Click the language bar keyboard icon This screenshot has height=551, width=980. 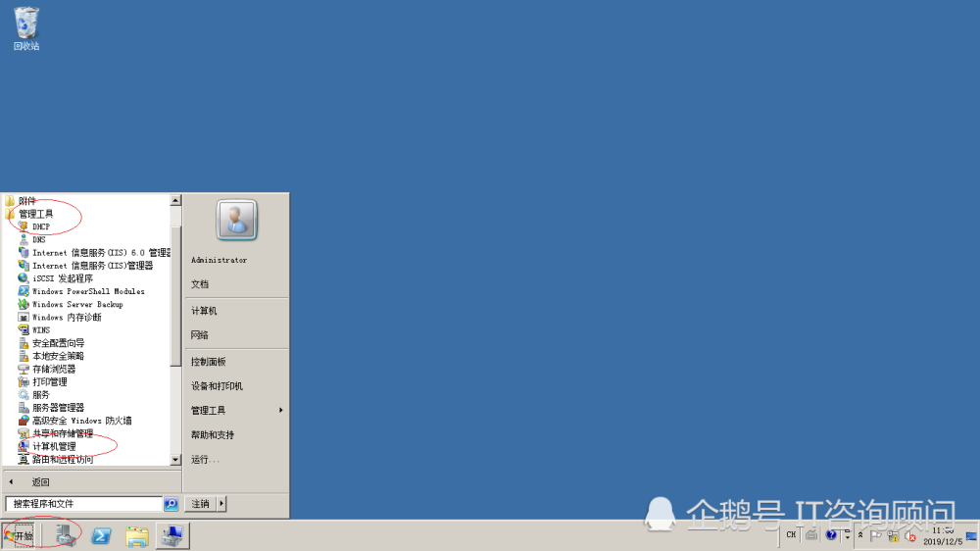click(811, 534)
